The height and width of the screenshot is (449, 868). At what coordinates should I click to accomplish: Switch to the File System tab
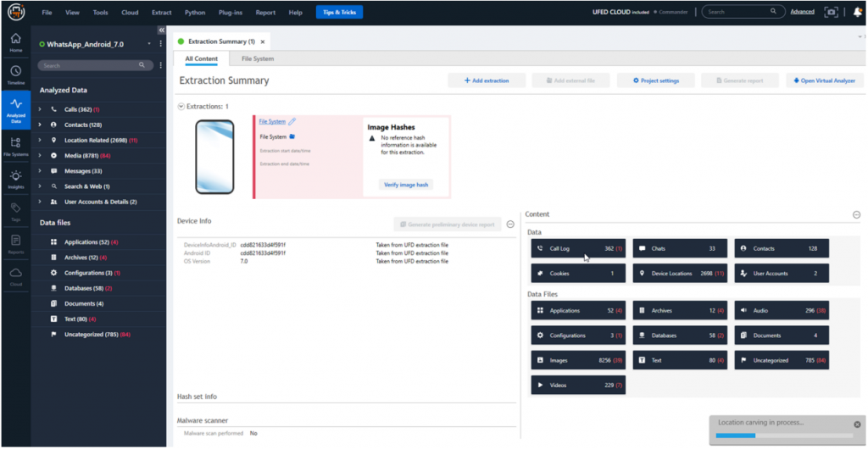pos(258,58)
